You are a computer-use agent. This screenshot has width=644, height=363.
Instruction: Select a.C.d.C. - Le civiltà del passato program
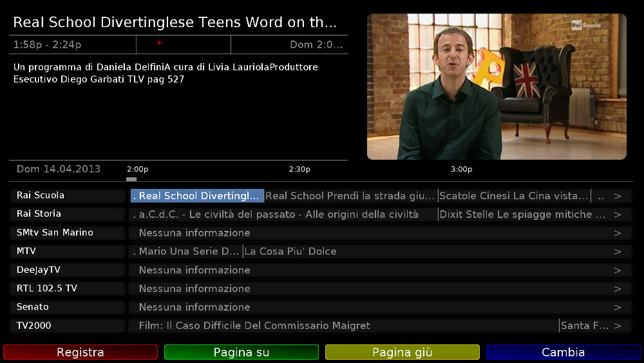click(283, 214)
